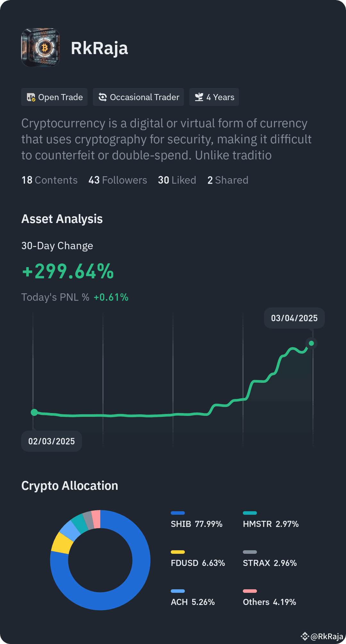346x644 pixels.
Task: Click the HMSTR teal legend swatch
Action: point(250,513)
